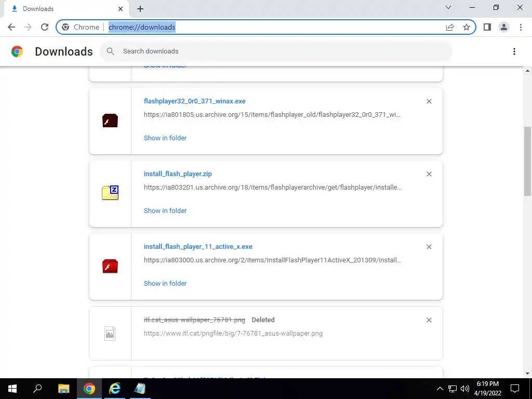This screenshot has height=399, width=532.
Task: Click the forward navigation arrow
Action: pyautogui.click(x=28, y=27)
